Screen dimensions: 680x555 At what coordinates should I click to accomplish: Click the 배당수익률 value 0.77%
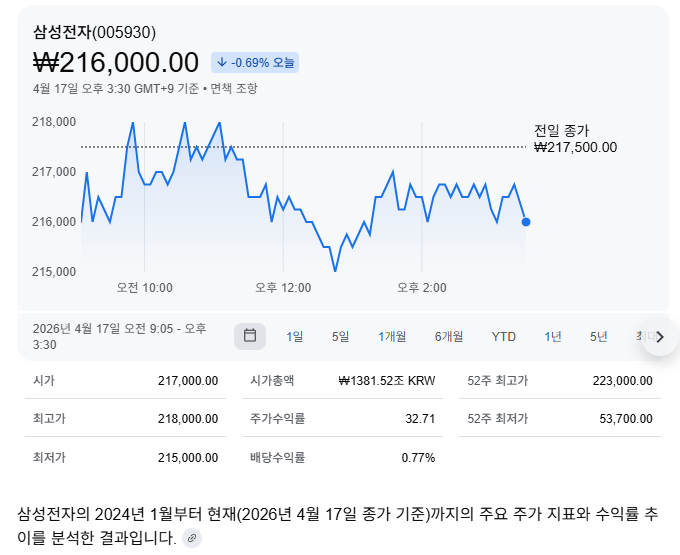[418, 457]
